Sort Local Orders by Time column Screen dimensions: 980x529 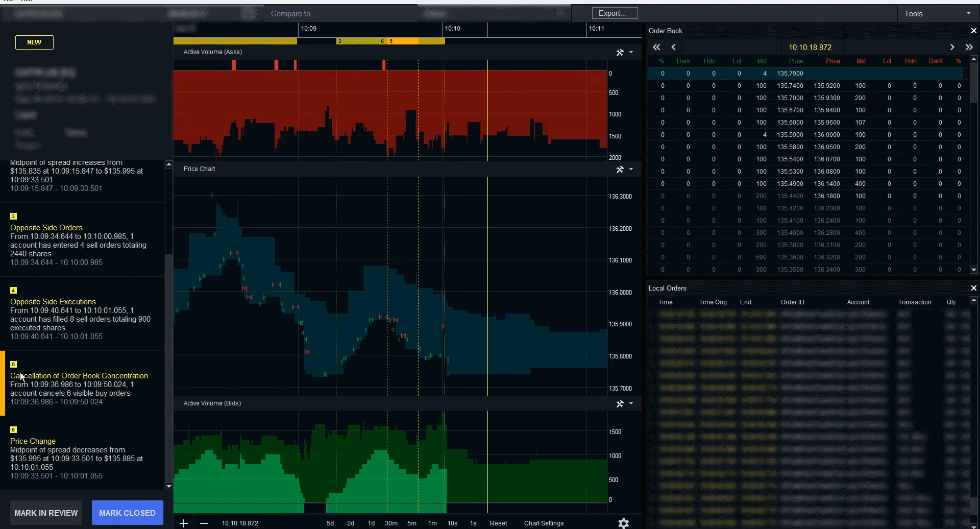click(x=665, y=302)
